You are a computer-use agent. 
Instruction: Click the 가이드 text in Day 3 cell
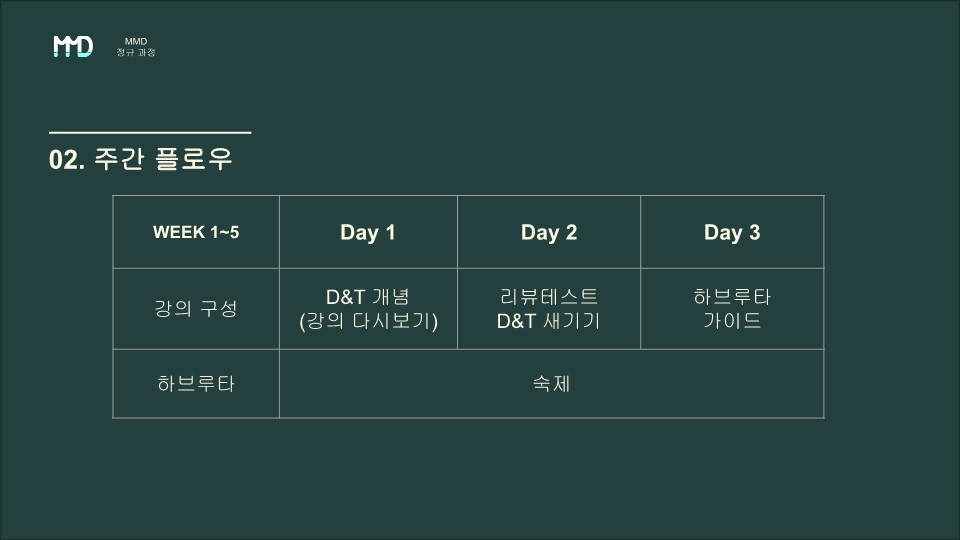(x=732, y=320)
